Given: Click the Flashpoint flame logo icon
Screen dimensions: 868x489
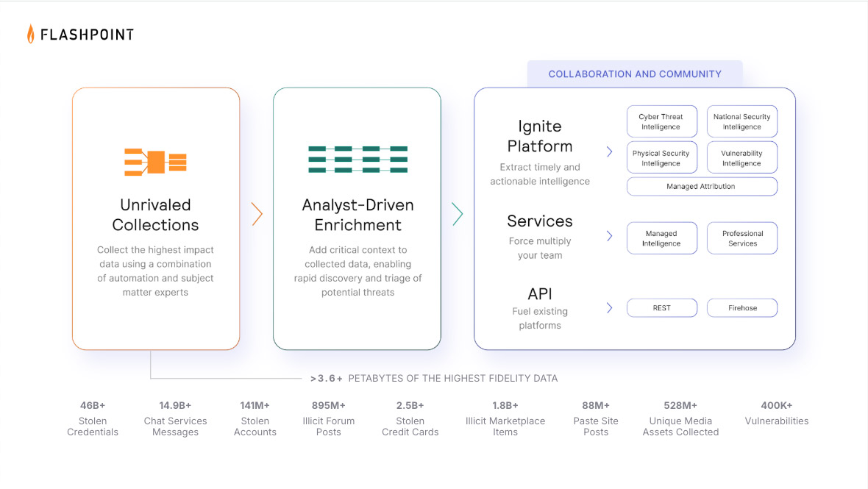Looking at the screenshot, I should tap(30, 34).
